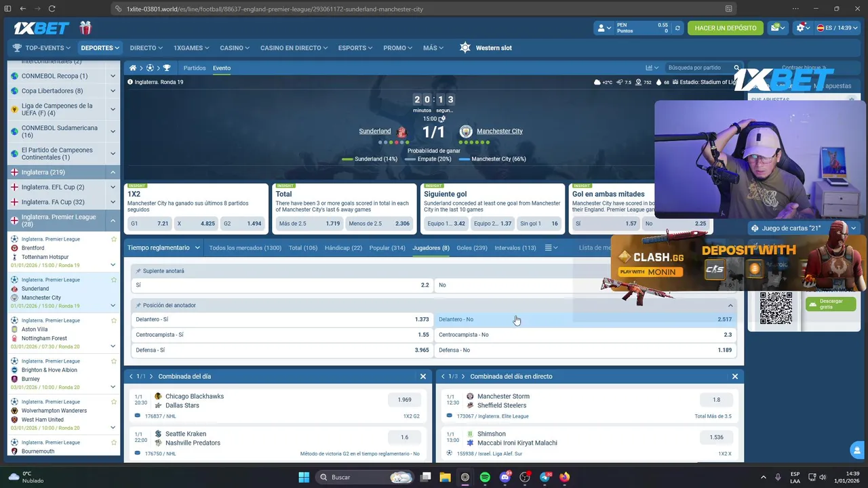Expand Inglaterra. EFL Cup (2)
Image resolution: width=868 pixels, height=488 pixels.
[x=113, y=188]
